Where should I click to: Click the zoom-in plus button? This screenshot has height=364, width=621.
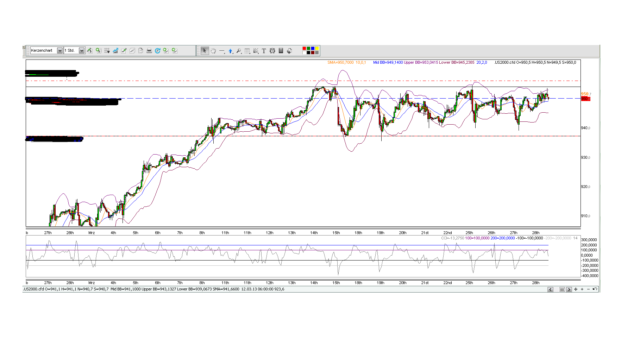(582, 289)
